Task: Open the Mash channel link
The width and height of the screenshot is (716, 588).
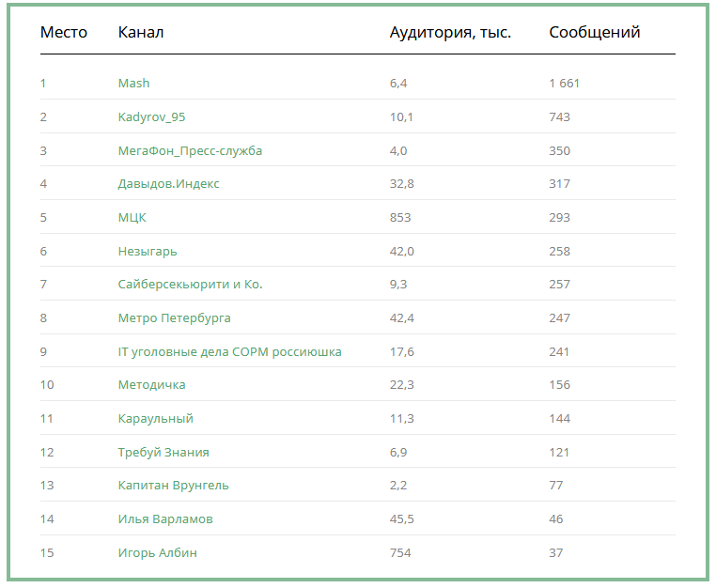Action: pos(133,84)
